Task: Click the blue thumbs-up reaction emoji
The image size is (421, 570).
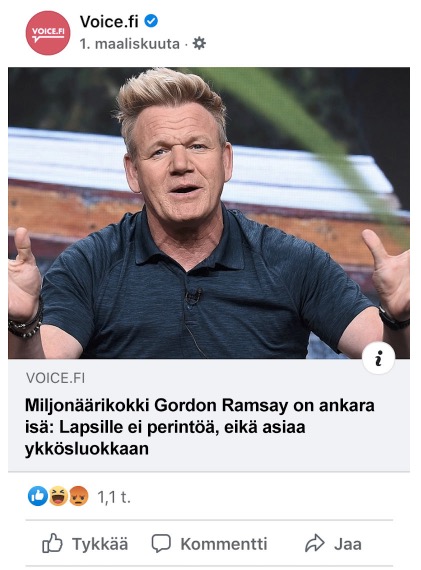Action: click(38, 496)
